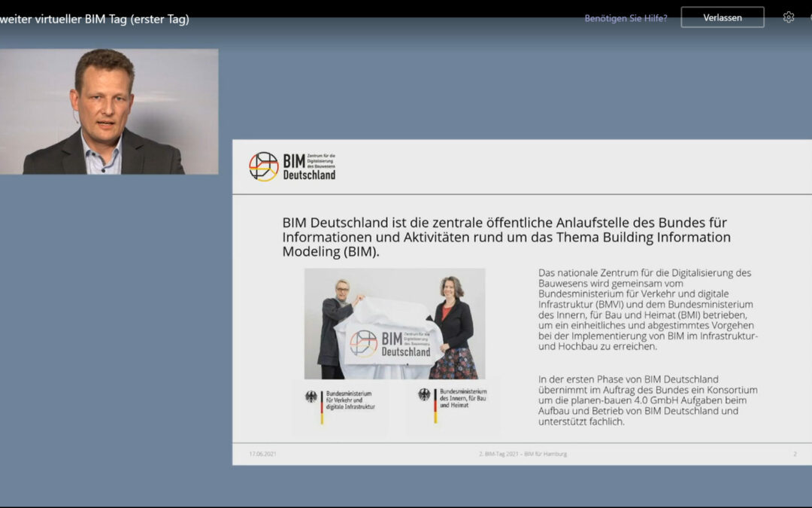The height and width of the screenshot is (508, 812).
Task: Click the slide footer date 17.06.2021
Action: click(262, 454)
